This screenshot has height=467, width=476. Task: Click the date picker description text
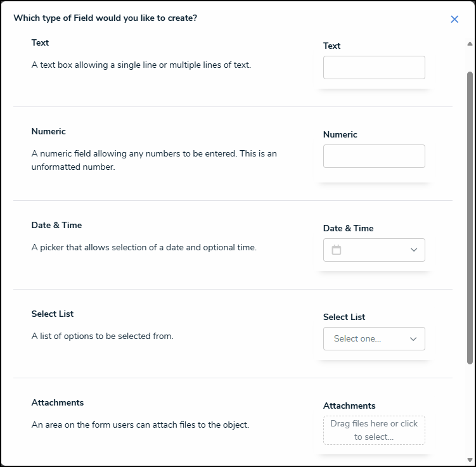(144, 248)
